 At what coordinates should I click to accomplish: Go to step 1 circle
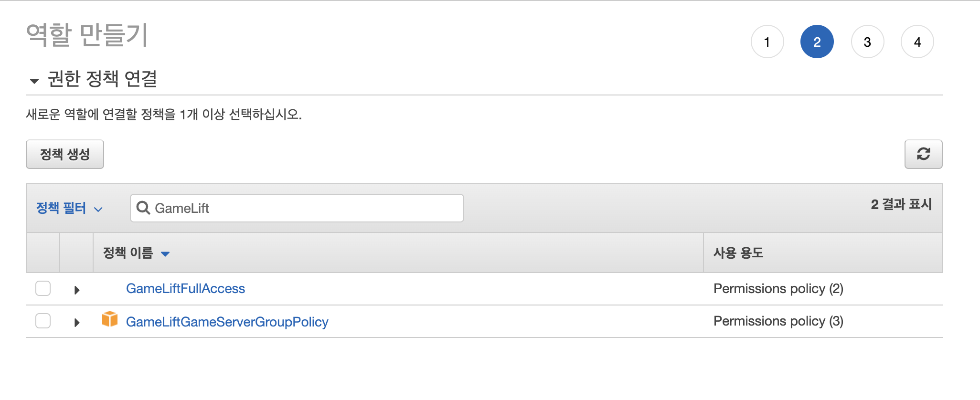pyautogui.click(x=767, y=42)
